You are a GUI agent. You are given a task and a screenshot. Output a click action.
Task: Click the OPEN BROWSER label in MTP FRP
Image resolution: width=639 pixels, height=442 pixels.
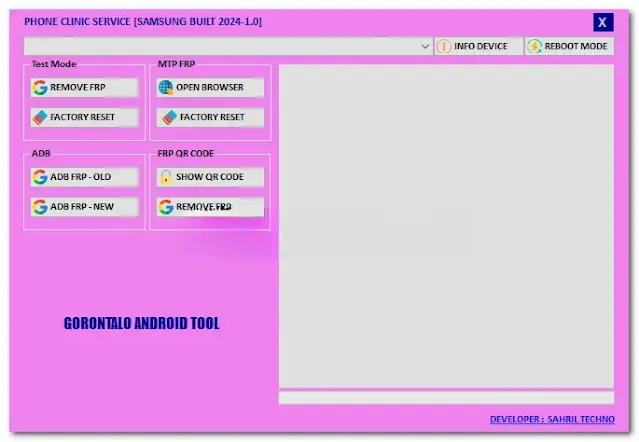[210, 87]
